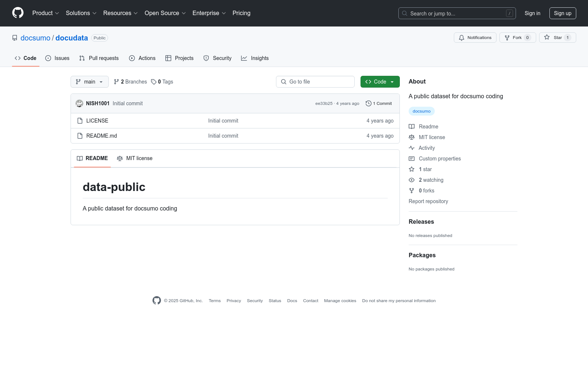Screen dimensions: 588x368
Task: Click the Sign in link
Action: 533,13
